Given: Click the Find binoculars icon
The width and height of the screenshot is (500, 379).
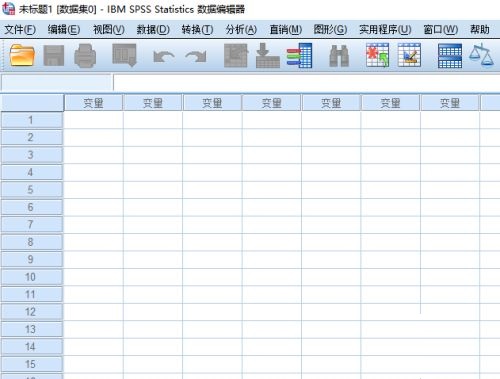Looking at the screenshot, I should click(339, 56).
